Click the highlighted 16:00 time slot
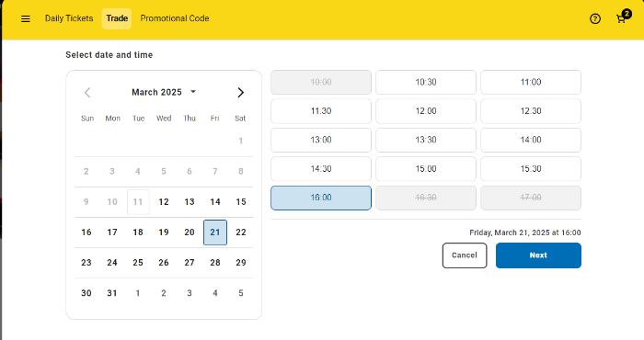Image resolution: width=644 pixels, height=340 pixels. [321, 198]
